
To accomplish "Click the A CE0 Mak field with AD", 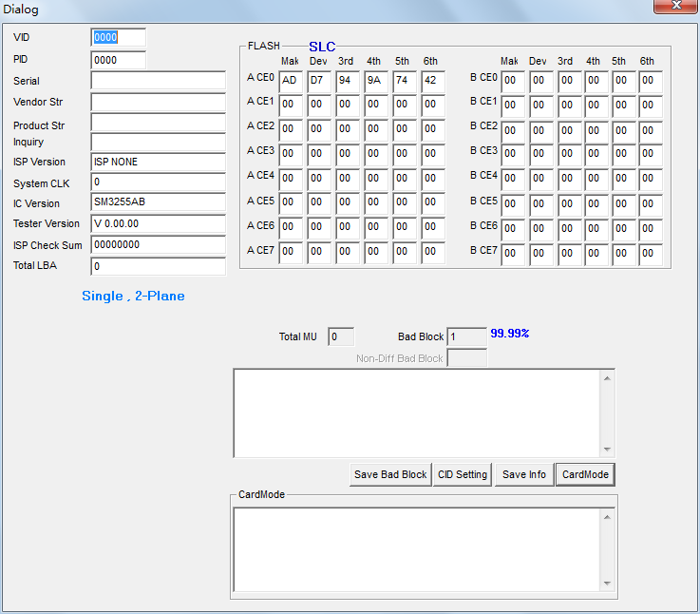I will coord(292,81).
